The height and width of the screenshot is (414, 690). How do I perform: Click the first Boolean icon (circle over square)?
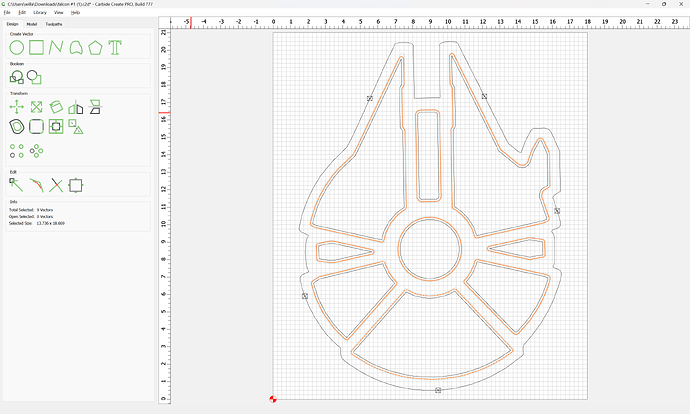[17, 77]
